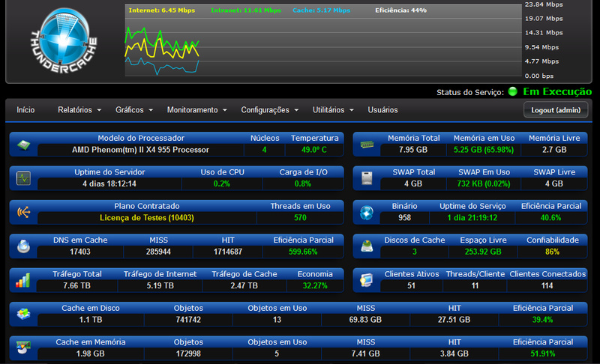Screen dimensions: 600x364
Task: Click the Cache: 5.17 Mbps legend
Action: [322, 10]
